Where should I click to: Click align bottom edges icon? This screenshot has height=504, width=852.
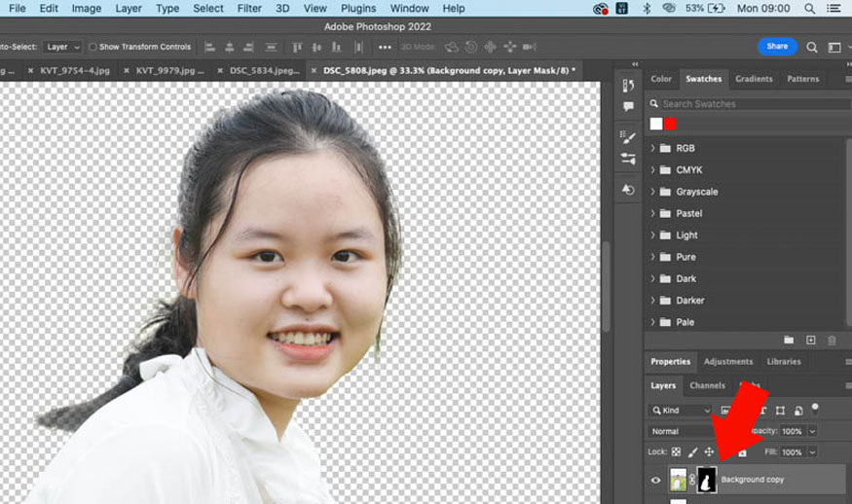pos(336,48)
